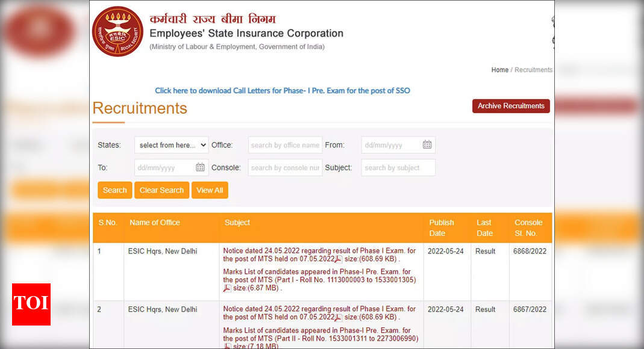This screenshot has width=644, height=349.
Task: Click the PDF icon in the second row notice
Action: tap(338, 317)
